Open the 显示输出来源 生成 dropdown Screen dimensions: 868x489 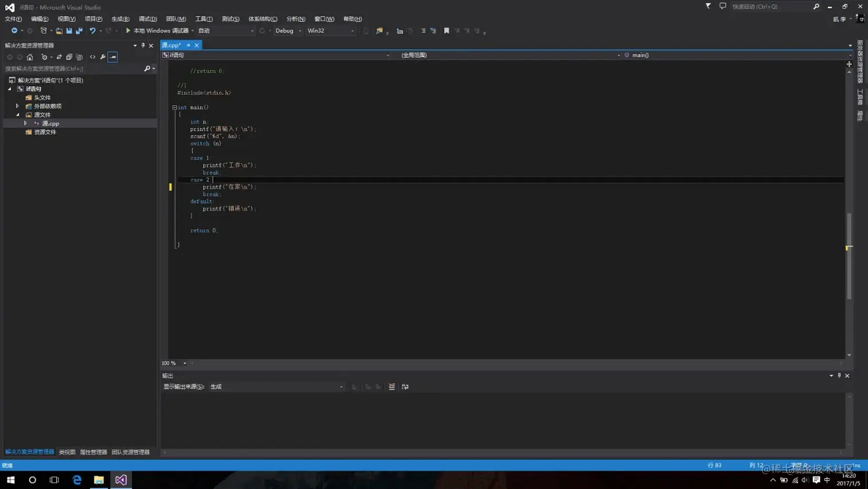(276, 387)
